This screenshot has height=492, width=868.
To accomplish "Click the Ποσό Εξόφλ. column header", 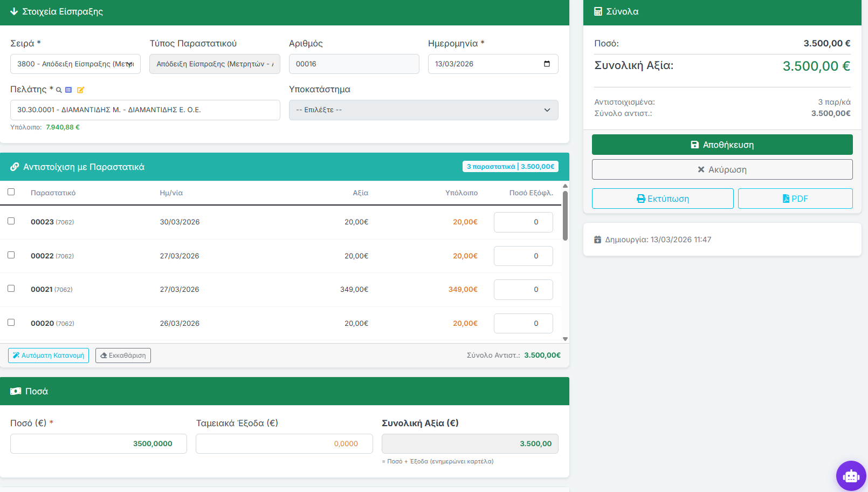I will [531, 193].
